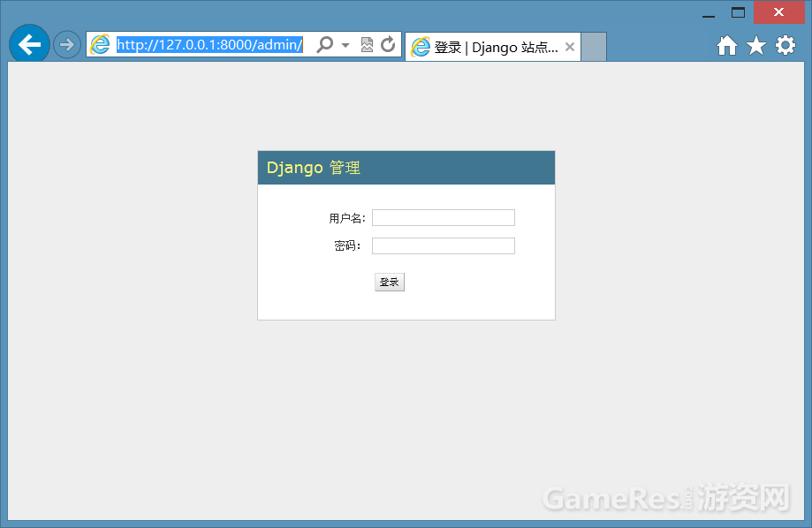This screenshot has width=812, height=528.
Task: Close the Django login tab
Action: coord(570,47)
